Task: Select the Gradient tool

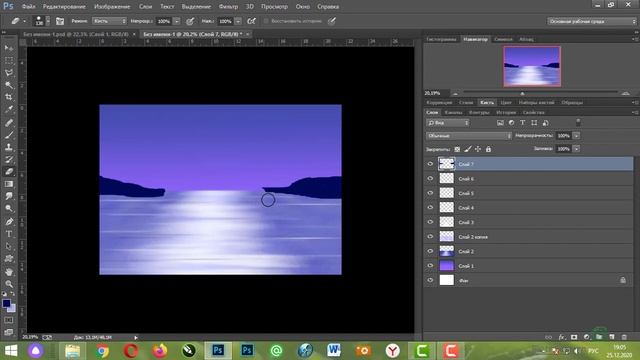Action: point(9,184)
